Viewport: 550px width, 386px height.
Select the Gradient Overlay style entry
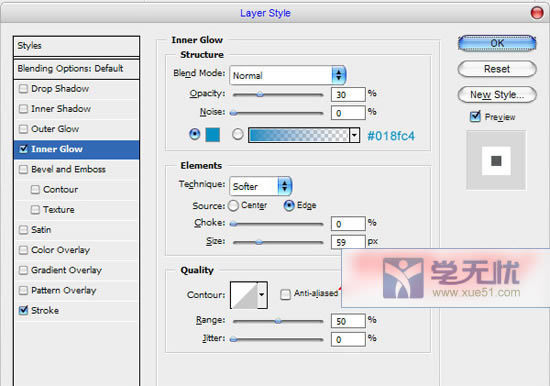[76, 270]
